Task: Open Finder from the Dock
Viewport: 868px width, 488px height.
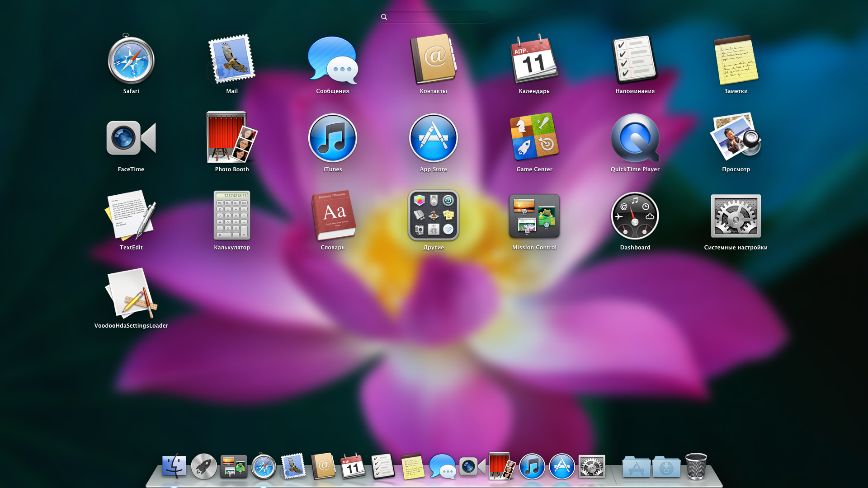Action: (174, 466)
